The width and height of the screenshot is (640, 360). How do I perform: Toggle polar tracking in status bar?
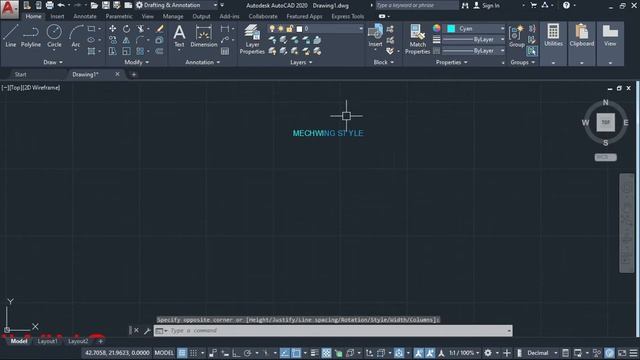click(x=247, y=353)
